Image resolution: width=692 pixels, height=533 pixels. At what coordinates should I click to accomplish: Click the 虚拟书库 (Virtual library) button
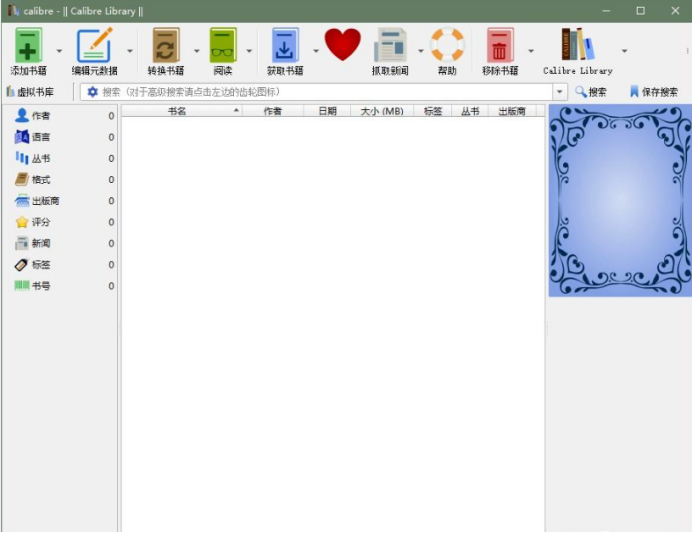coord(30,92)
